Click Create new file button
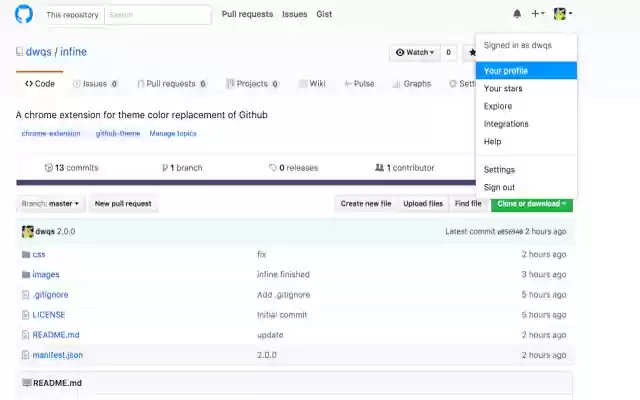Viewport: 640px width, 400px height. 366,204
